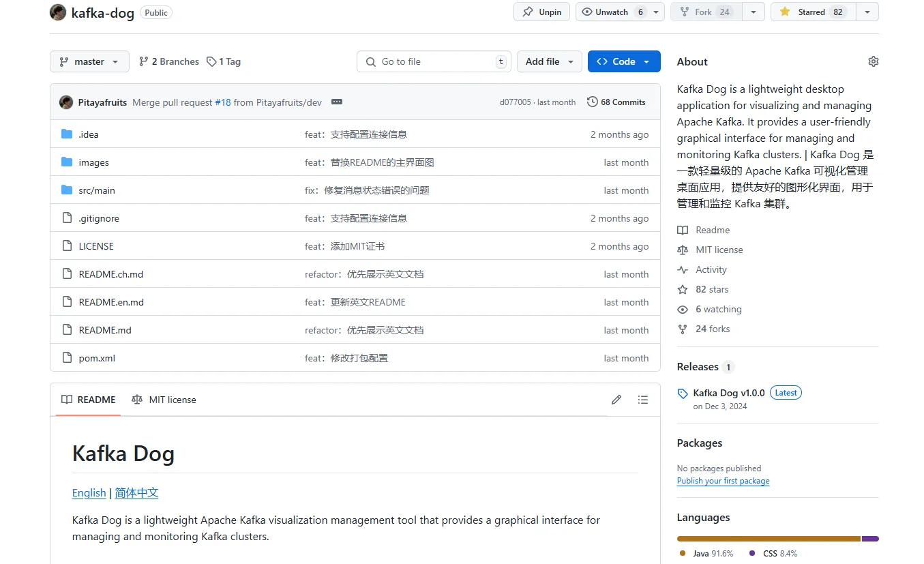This screenshot has height=564, width=924.
Task: Open pull request #18 link
Action: click(223, 102)
